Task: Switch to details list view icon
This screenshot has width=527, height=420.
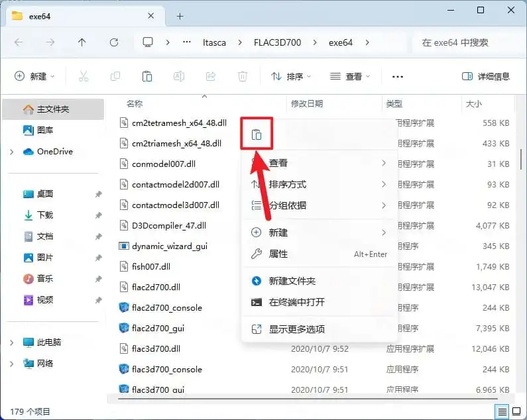Action: pyautogui.click(x=502, y=411)
